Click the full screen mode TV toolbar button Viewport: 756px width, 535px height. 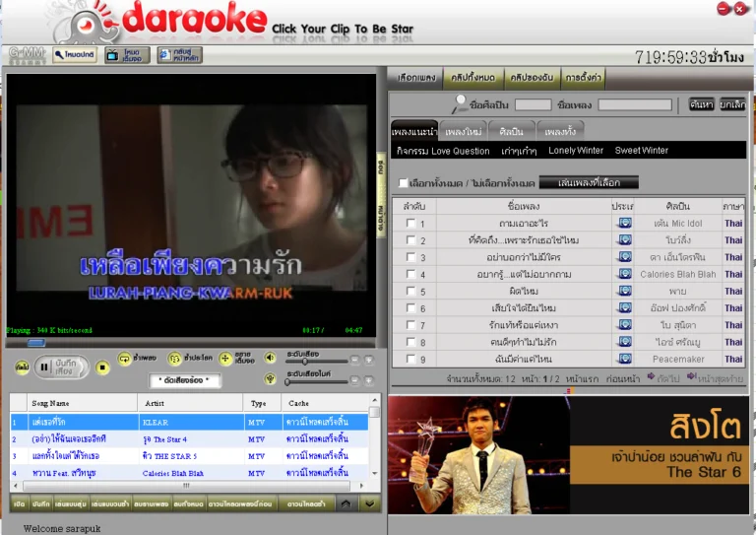coord(127,55)
